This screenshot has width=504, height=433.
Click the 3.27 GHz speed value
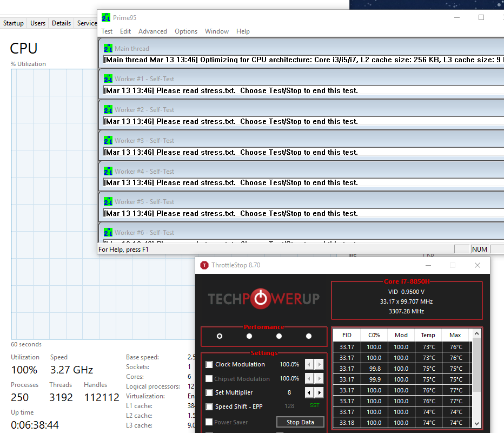[x=72, y=370]
